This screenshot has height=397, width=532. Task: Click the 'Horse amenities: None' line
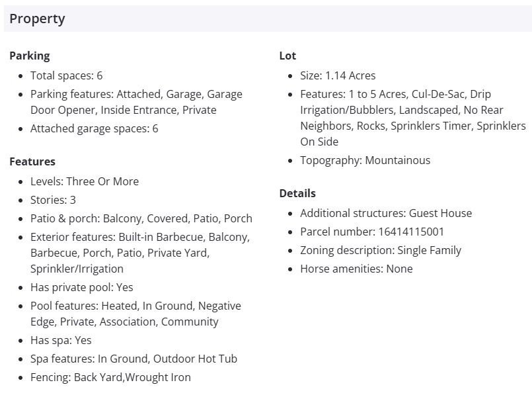click(x=356, y=269)
